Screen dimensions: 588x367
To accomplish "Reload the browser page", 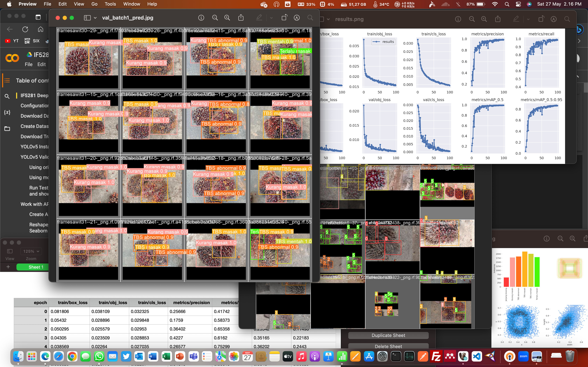I will pos(25,29).
